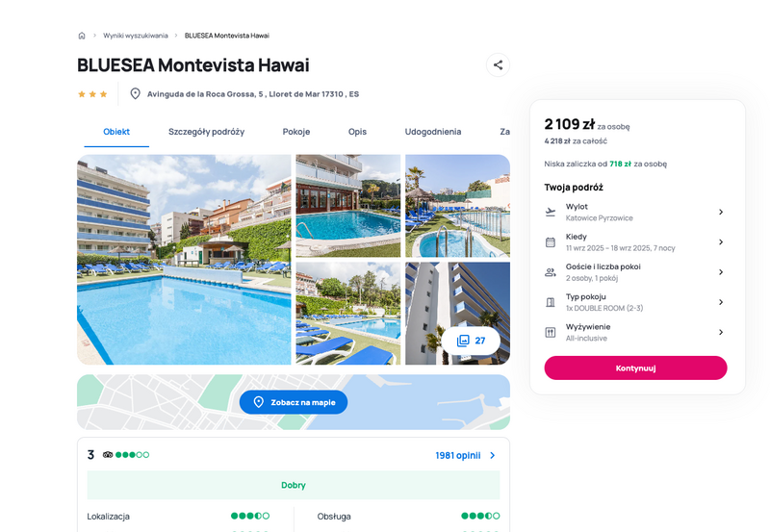Expand Wyżywienie All-inclusive chevron
Viewport: 770px width, 532px height.
[x=721, y=332]
